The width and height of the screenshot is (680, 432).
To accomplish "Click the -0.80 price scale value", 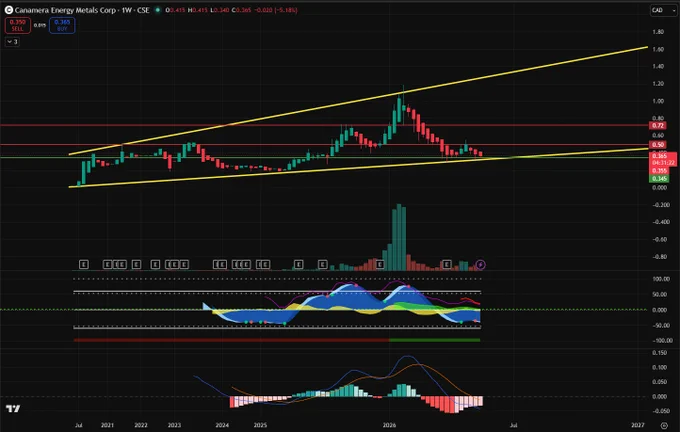I will [x=659, y=257].
